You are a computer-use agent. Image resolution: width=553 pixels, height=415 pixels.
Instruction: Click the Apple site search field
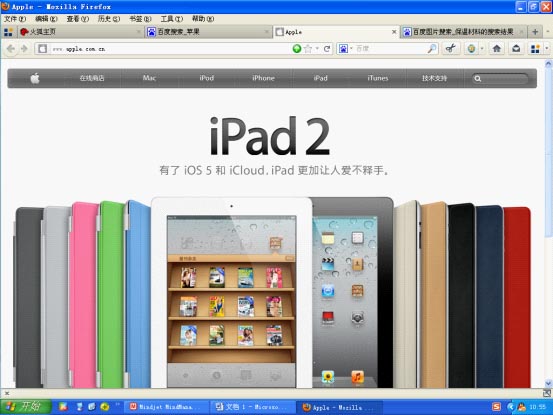[x=500, y=79]
